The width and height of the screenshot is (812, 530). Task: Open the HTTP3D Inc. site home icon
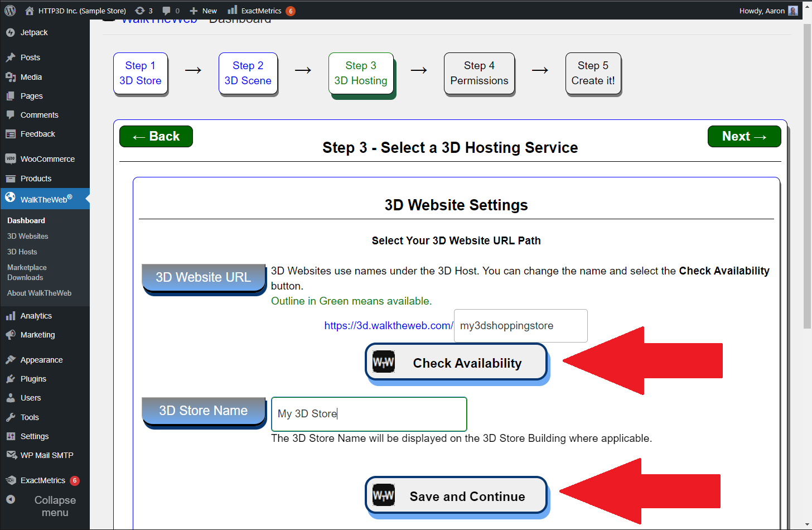point(30,11)
